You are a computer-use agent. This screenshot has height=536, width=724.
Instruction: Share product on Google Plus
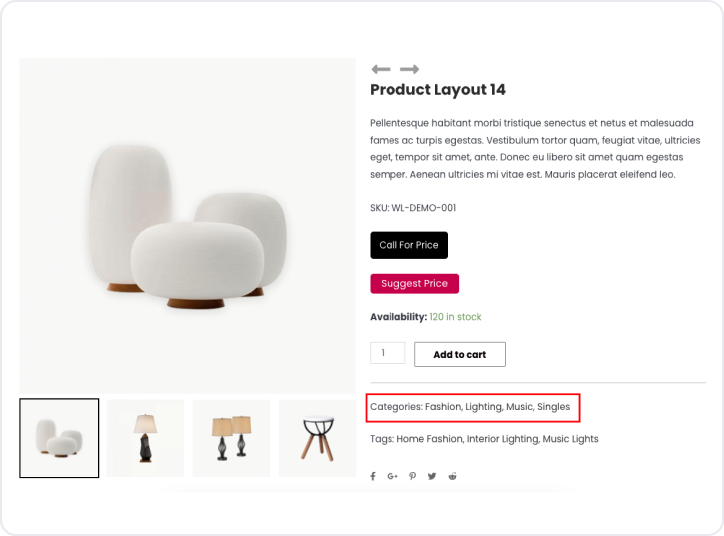pyautogui.click(x=392, y=476)
